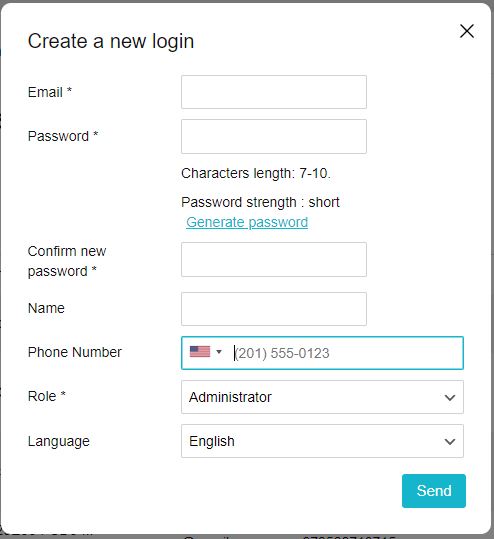Close the Create a new login dialog
Screen dimensions: 494x539
click(467, 31)
